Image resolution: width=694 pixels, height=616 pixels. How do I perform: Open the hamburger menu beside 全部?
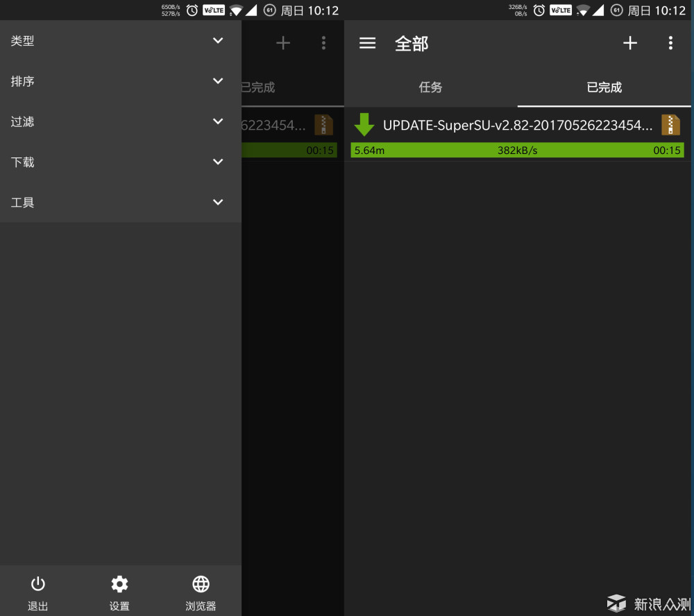click(367, 43)
